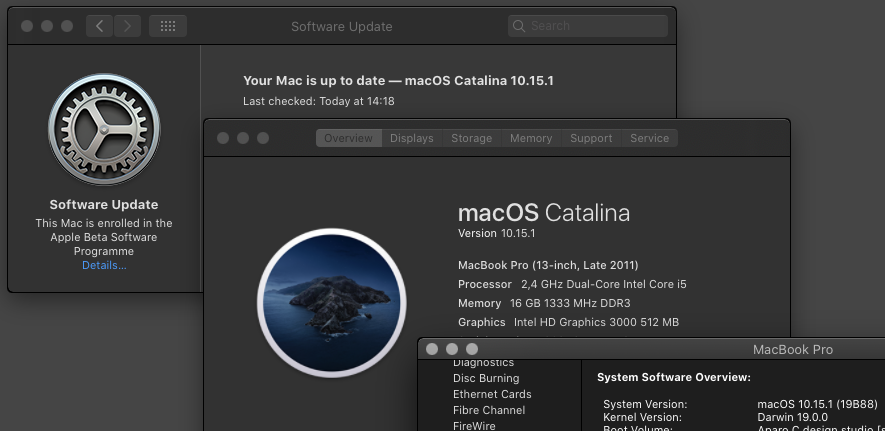Go forward in Software Update preferences
885x431 pixels.
coord(128,26)
